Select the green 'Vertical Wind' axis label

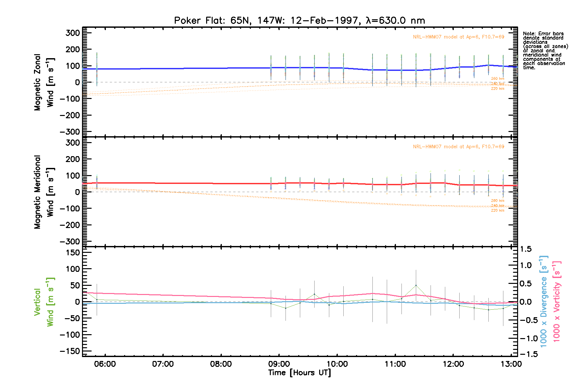click(44, 302)
